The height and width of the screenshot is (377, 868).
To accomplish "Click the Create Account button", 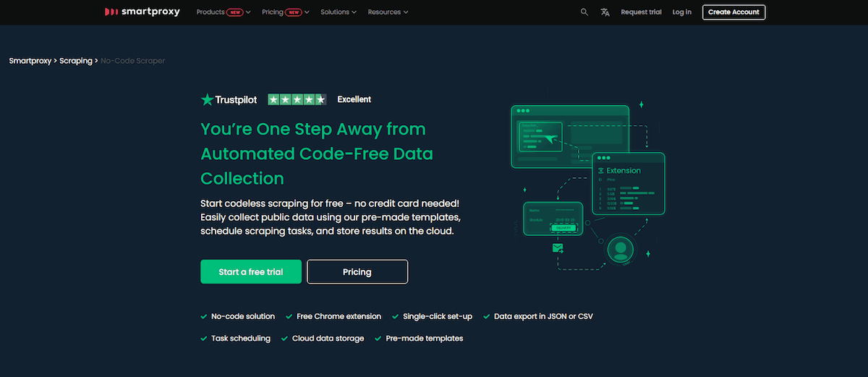I will click(733, 12).
